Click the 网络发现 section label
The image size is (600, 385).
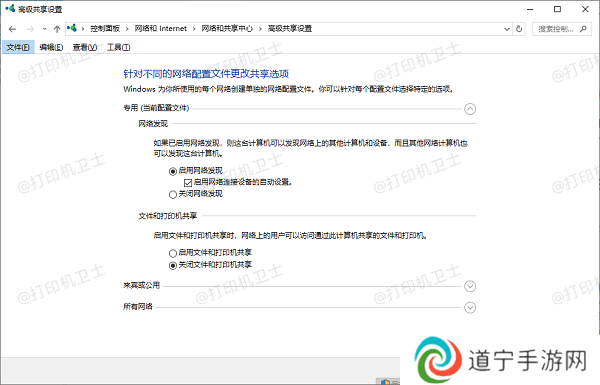pyautogui.click(x=153, y=124)
